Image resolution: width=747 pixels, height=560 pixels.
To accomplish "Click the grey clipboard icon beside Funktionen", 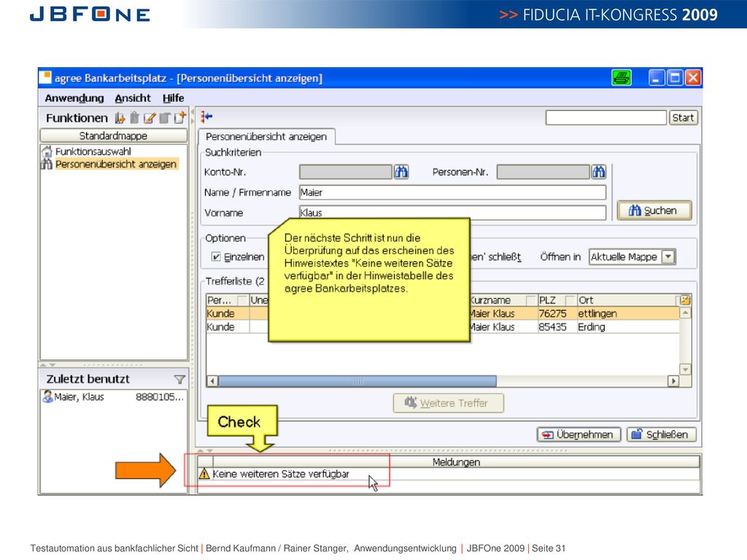I will point(134,117).
